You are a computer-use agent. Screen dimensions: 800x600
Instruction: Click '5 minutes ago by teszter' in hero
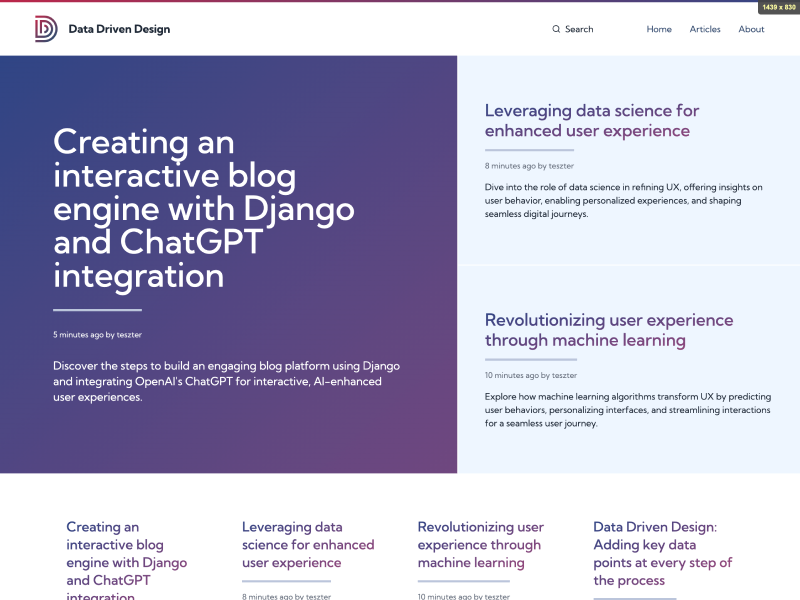(x=97, y=335)
